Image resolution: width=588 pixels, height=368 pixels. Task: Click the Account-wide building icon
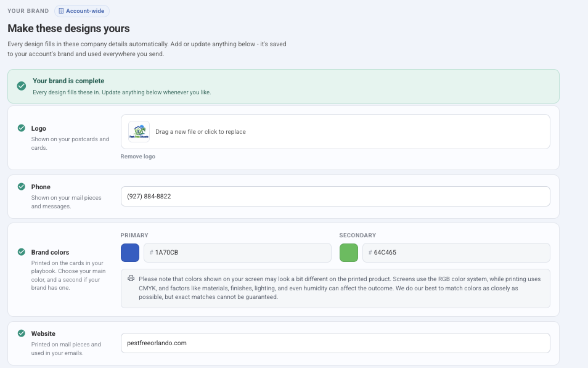(61, 11)
